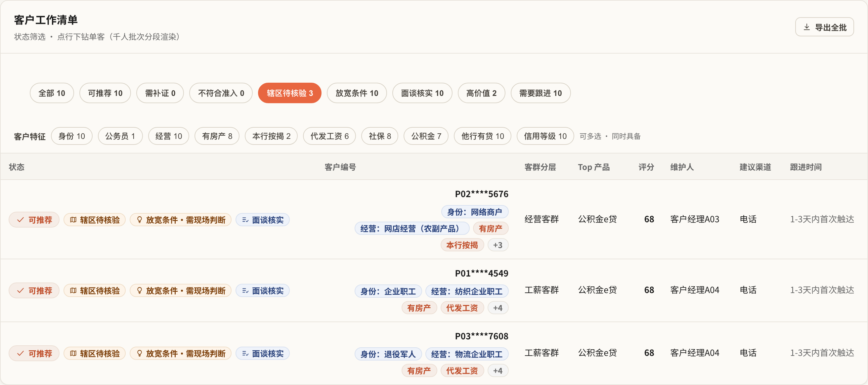Screen dimensions: 868x385
Task: Toggle the 信用等级 10 feature filter chip
Action: (x=545, y=136)
